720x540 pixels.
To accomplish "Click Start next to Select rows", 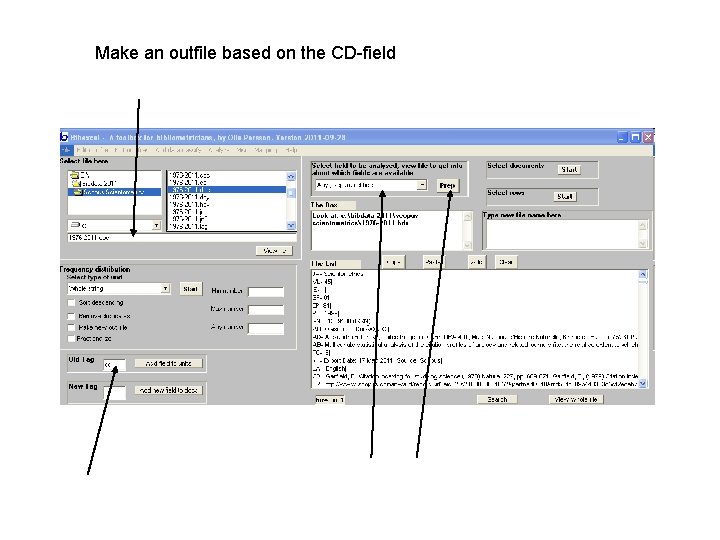I will coord(564,197).
